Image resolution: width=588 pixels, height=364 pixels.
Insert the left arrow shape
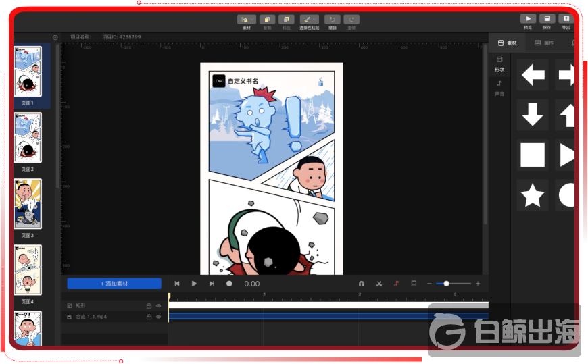click(533, 74)
